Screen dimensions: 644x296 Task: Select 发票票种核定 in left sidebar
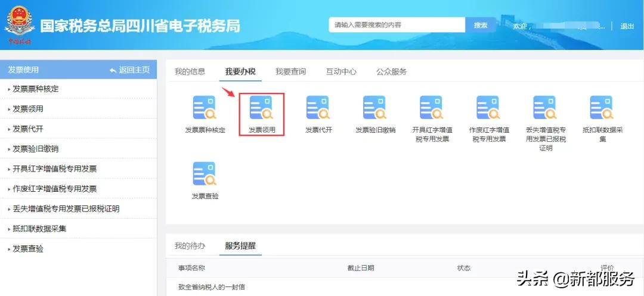78,89
